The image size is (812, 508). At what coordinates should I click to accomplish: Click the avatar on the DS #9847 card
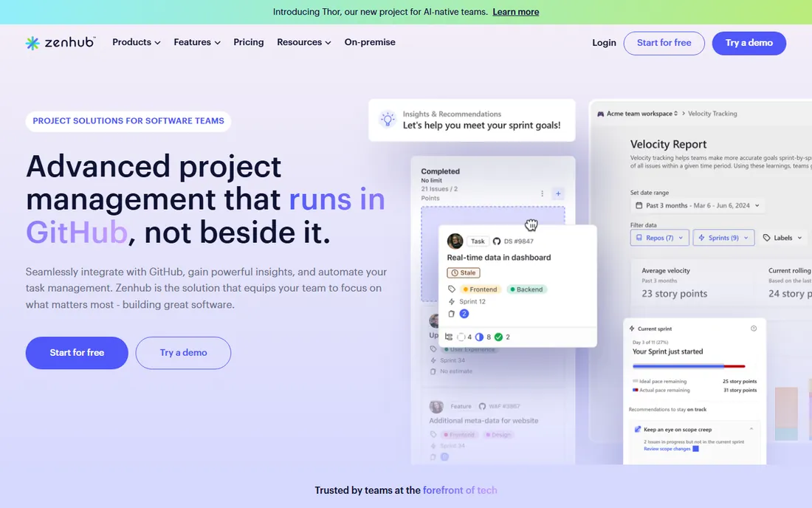[x=455, y=241]
